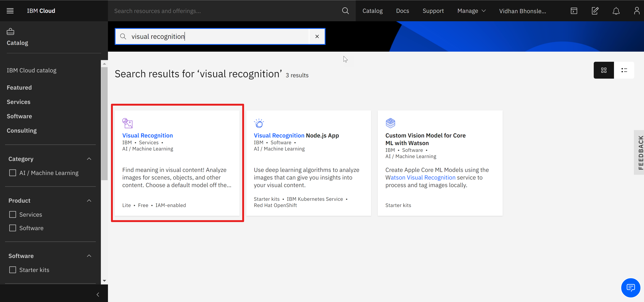Go to Catalog in top navigation
Screen dimensions: 644x302
(x=372, y=11)
